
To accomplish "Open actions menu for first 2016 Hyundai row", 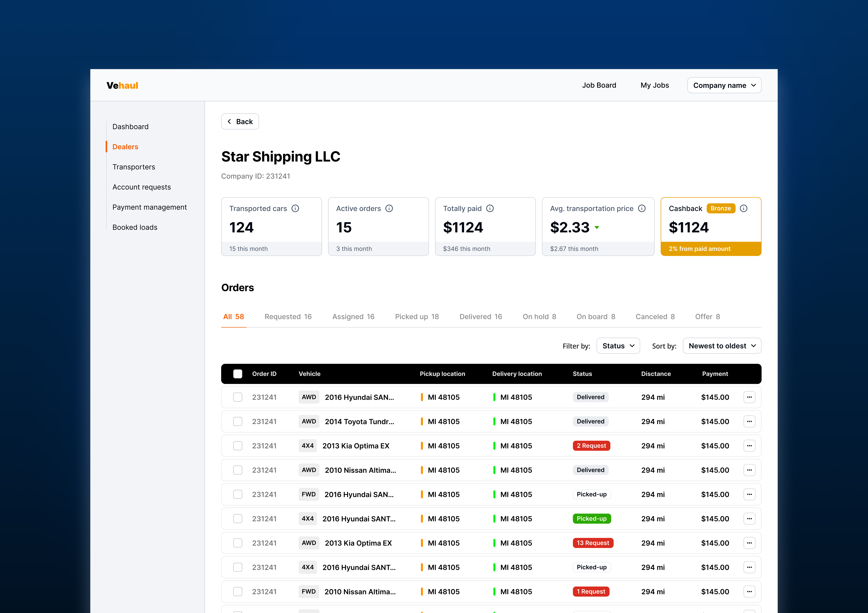I will click(x=750, y=397).
